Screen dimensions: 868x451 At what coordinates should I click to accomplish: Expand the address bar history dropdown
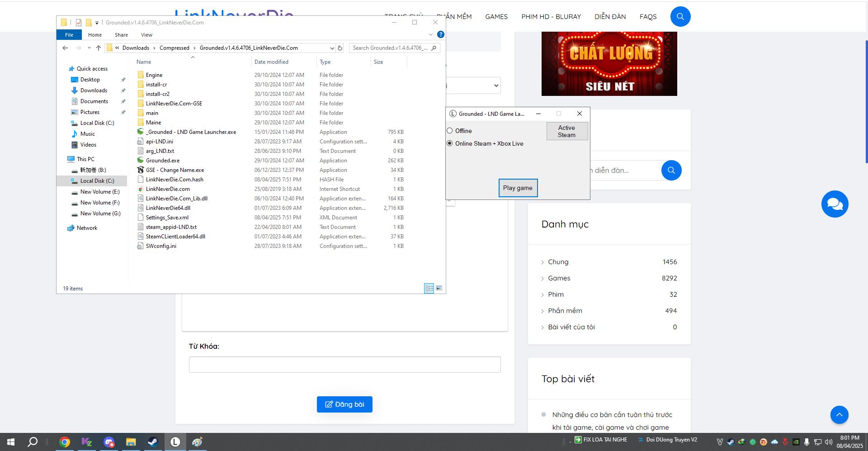tap(332, 48)
